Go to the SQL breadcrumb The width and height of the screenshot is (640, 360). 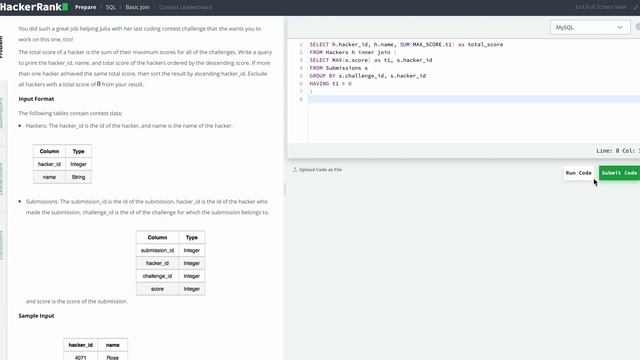coord(111,7)
